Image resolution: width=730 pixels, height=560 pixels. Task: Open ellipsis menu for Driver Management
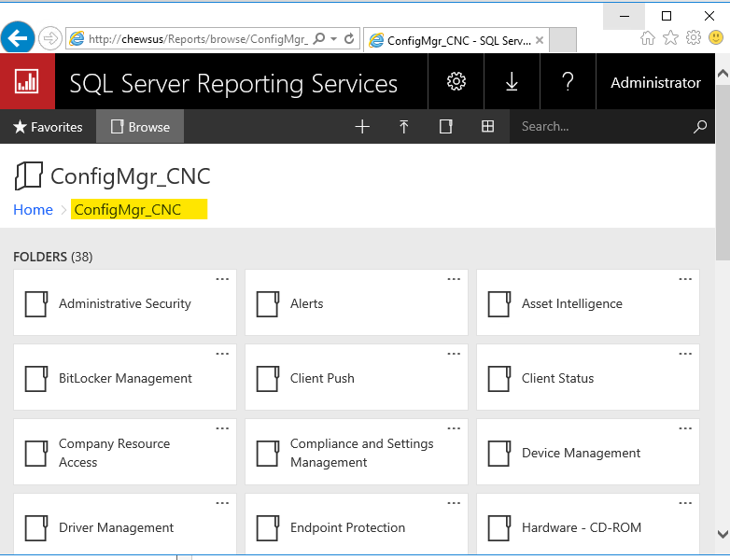[x=222, y=503]
